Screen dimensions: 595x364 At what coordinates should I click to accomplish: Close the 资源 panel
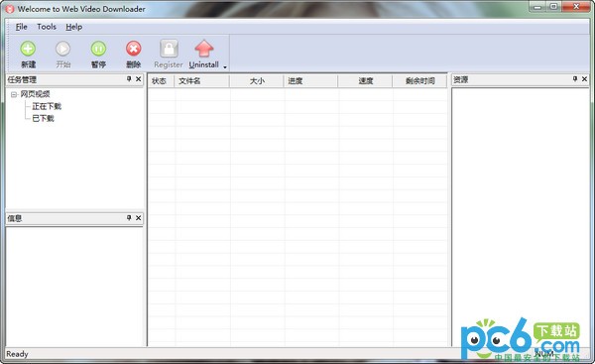click(584, 79)
